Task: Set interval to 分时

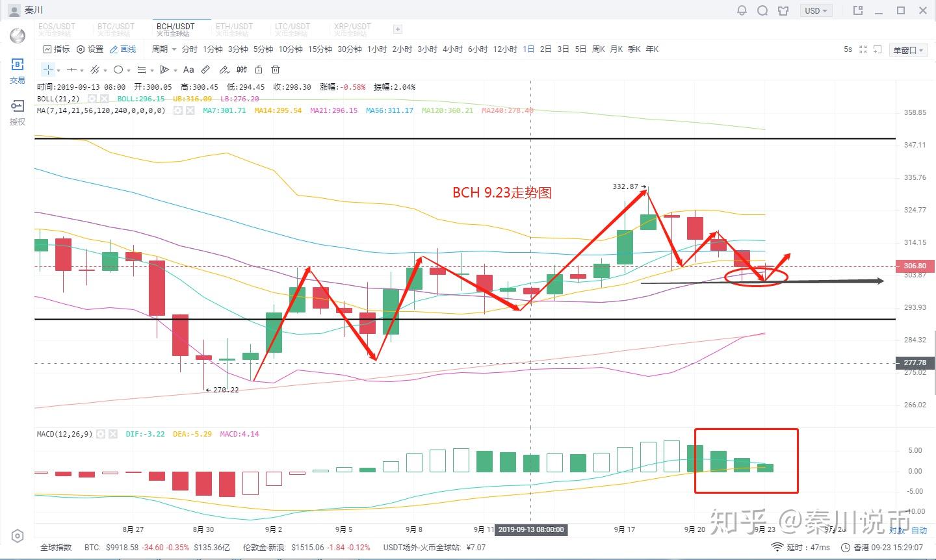Action: point(190,49)
